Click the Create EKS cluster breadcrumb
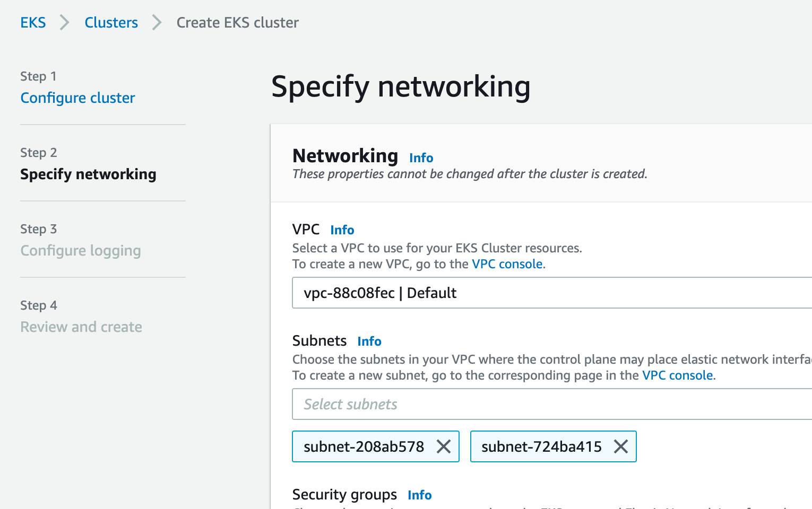The image size is (812, 509). click(237, 23)
